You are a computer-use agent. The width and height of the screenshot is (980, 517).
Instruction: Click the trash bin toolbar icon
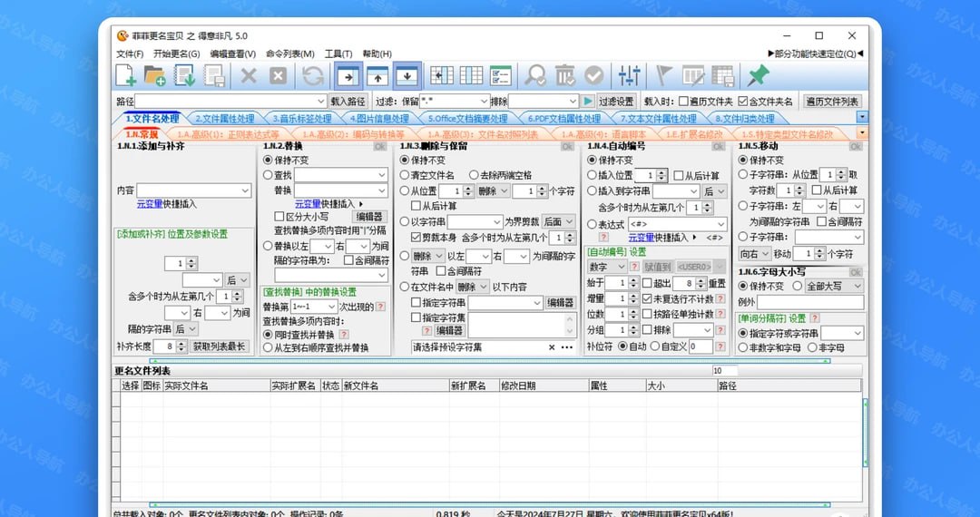pos(564,76)
